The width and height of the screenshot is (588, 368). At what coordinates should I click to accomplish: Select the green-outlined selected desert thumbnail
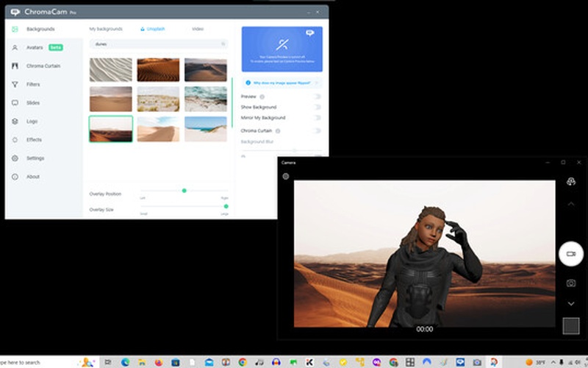[x=111, y=129]
